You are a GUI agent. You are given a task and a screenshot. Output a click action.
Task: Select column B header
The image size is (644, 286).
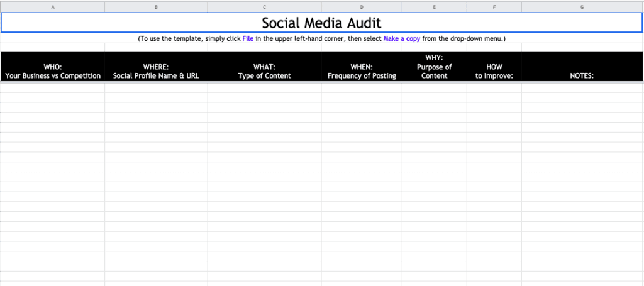(156, 6)
